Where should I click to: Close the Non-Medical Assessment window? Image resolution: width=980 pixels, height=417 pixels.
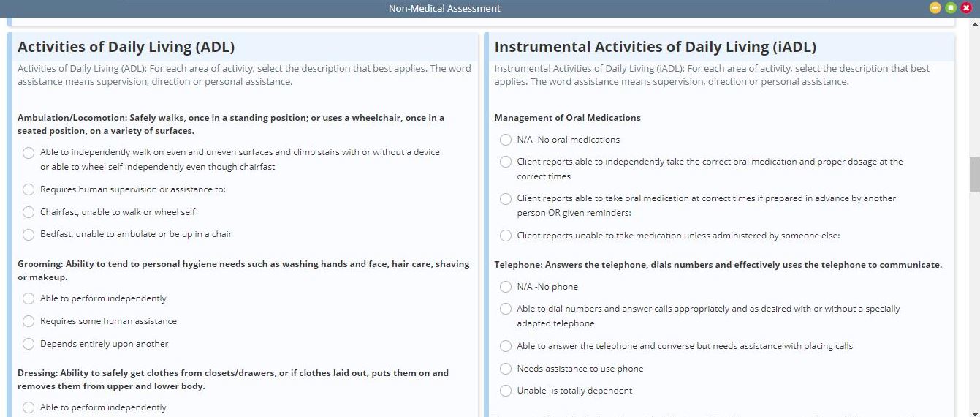[966, 8]
